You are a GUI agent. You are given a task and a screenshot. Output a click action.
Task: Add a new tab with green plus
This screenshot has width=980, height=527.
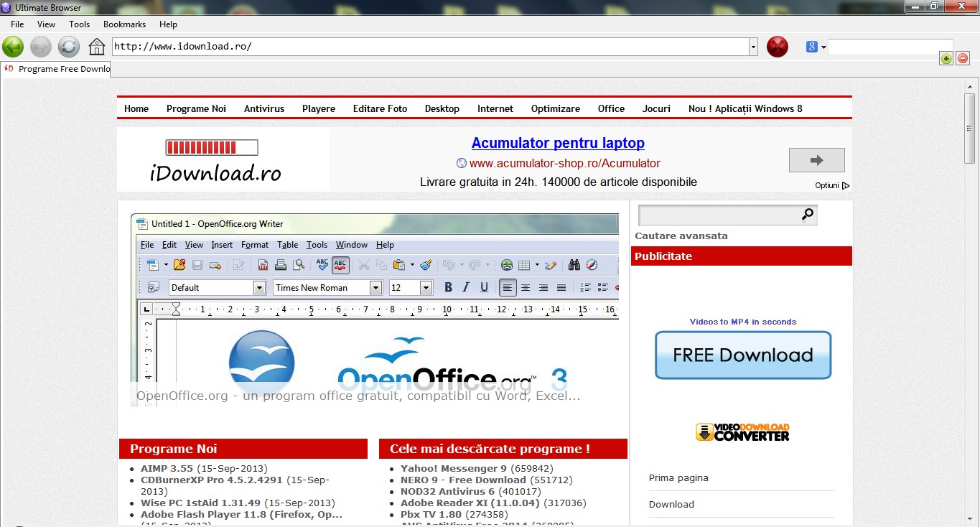946,58
